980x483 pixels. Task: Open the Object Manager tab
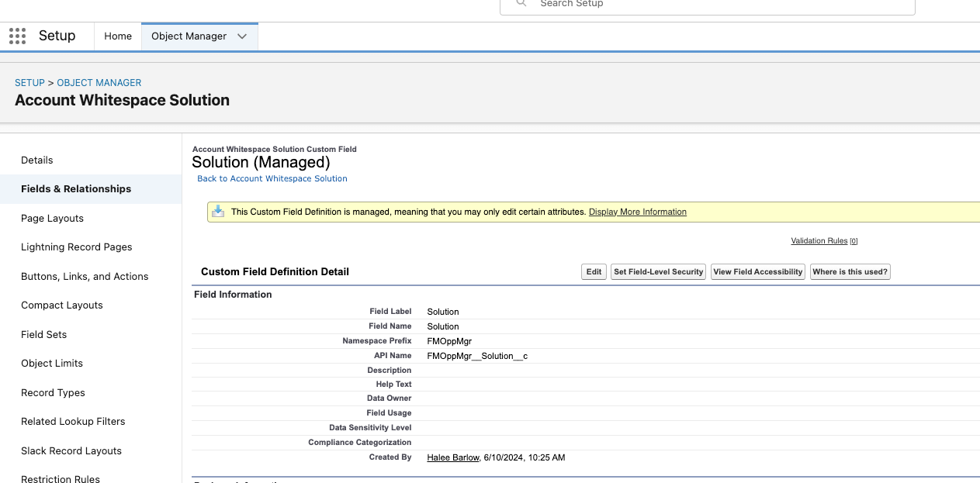click(x=189, y=36)
